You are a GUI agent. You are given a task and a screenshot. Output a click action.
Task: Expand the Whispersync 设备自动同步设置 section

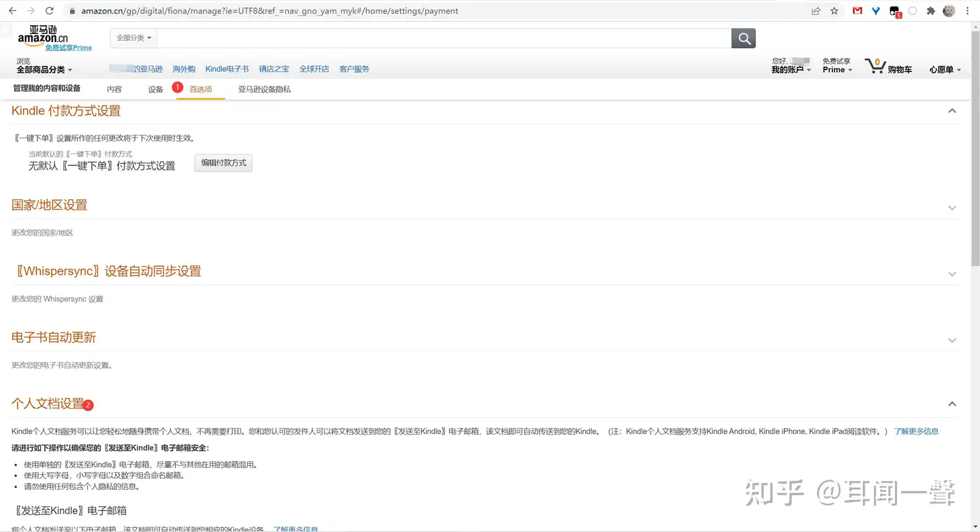coord(952,274)
